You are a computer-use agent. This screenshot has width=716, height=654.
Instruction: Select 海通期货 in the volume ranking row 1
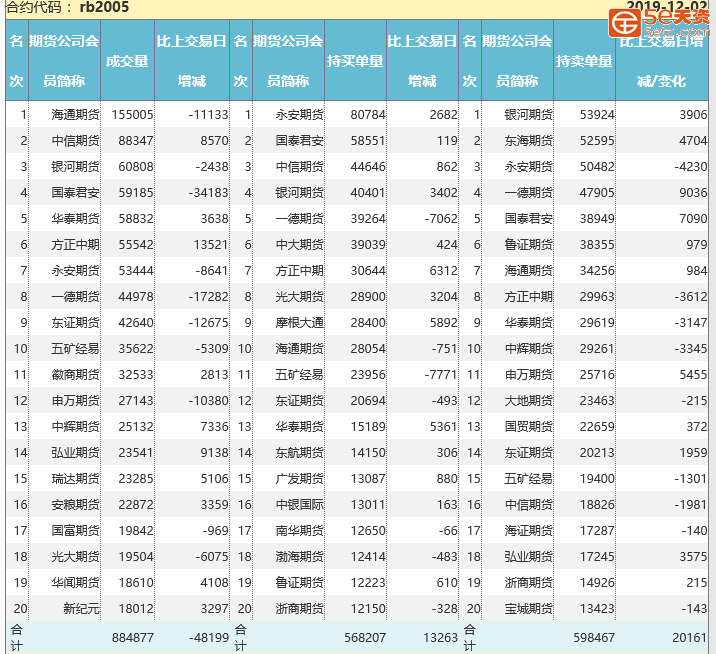click(x=75, y=115)
